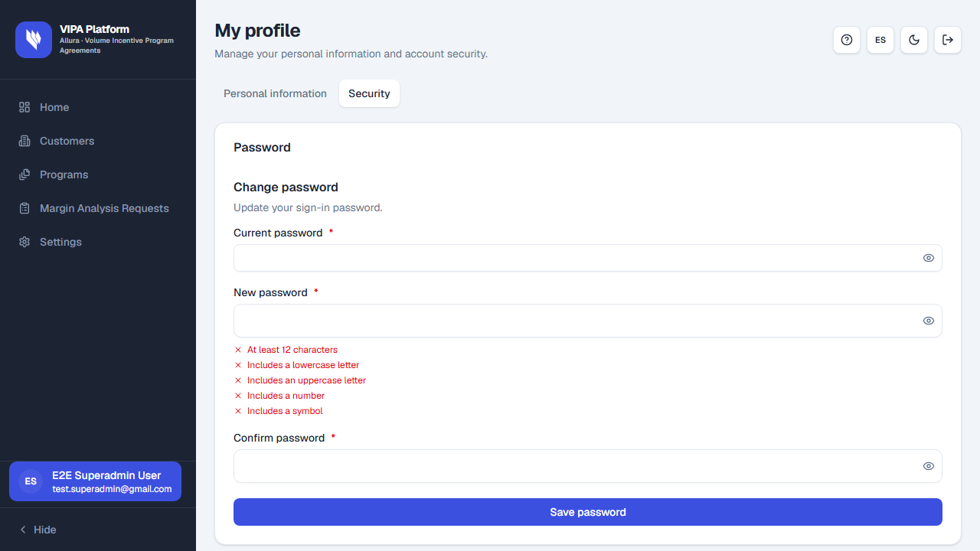Screen dimensions: 980x551
Task: Toggle visibility of the new password field
Action: (x=929, y=321)
